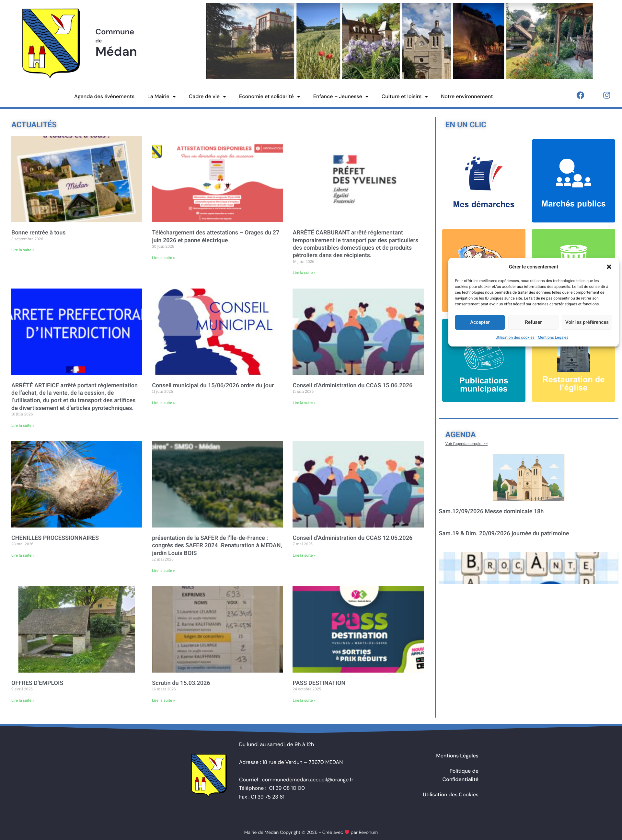Screen dimensions: 622x840
Task: Open Scrutin vote results photo
Action: (217, 629)
